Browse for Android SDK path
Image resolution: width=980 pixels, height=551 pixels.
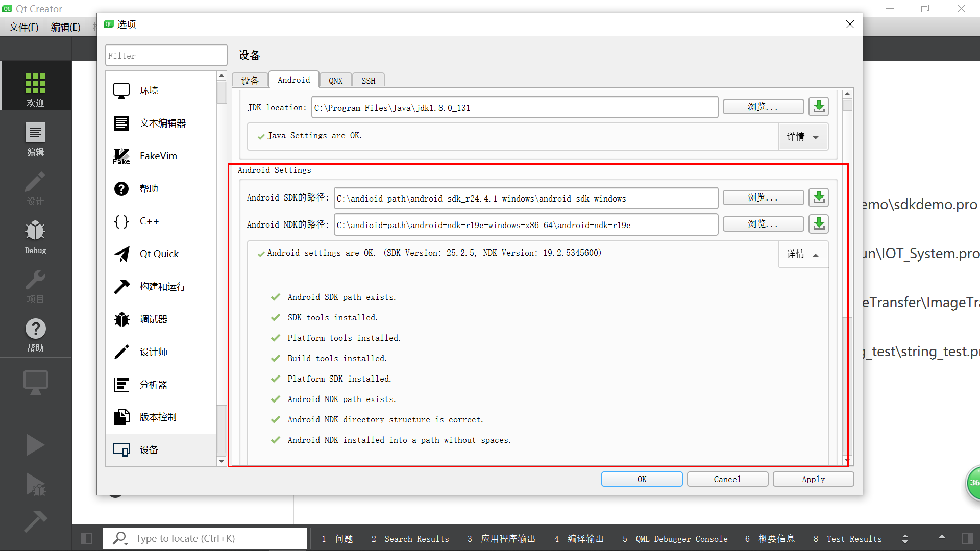[763, 197]
